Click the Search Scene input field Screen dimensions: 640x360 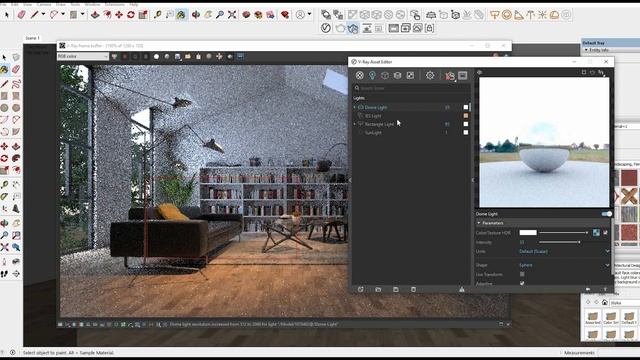[411, 88]
